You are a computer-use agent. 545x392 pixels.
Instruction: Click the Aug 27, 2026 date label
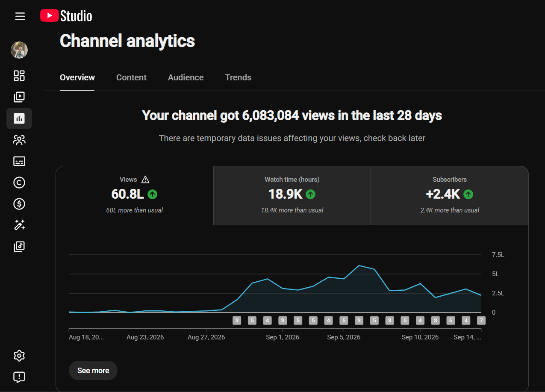pos(206,337)
